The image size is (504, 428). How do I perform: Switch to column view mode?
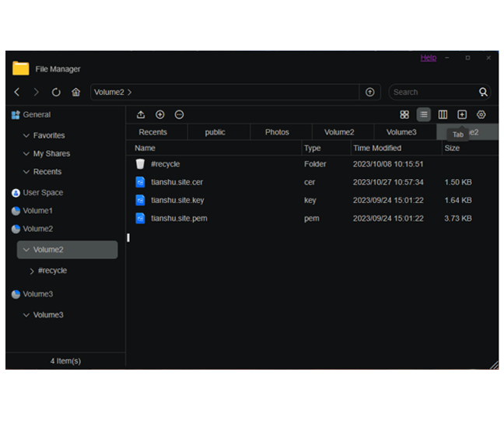point(443,114)
